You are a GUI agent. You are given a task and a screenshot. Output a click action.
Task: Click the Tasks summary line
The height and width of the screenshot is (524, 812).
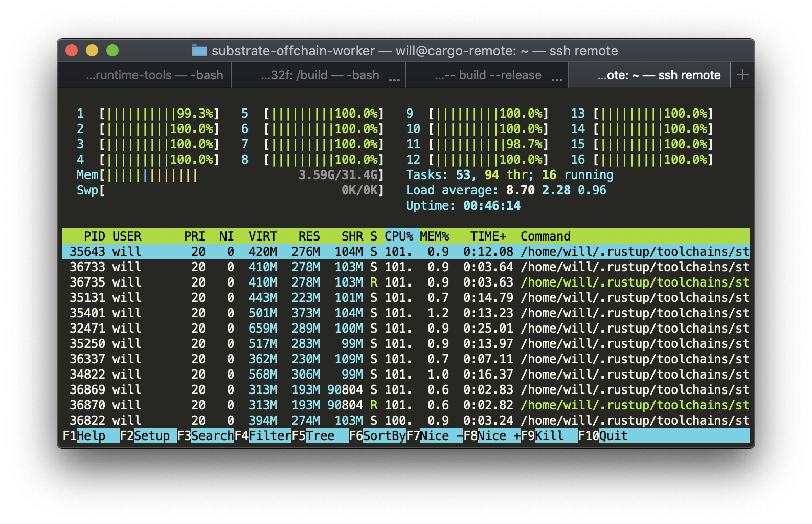[510, 175]
